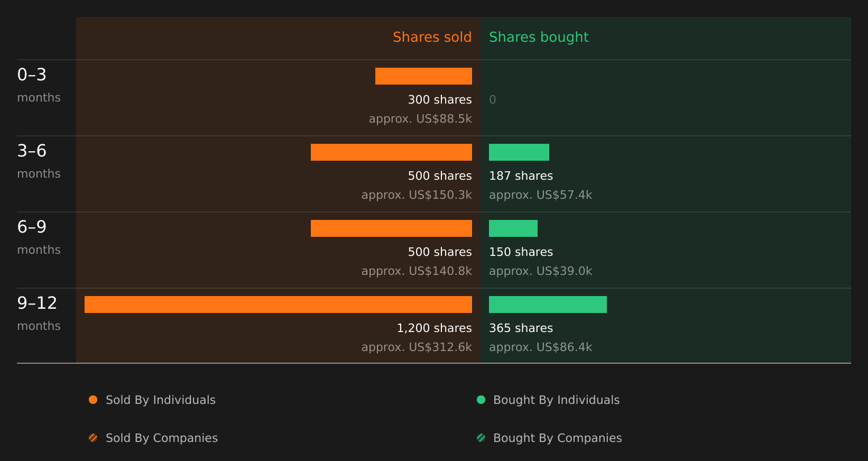Screen dimensions: 868x461
Task: Click the approx. US$150.3k value
Action: point(417,195)
